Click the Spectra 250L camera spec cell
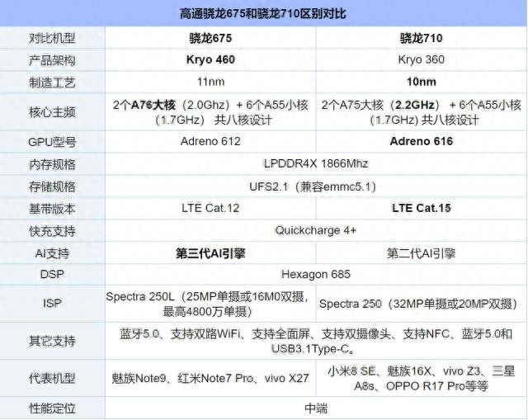 210,304
